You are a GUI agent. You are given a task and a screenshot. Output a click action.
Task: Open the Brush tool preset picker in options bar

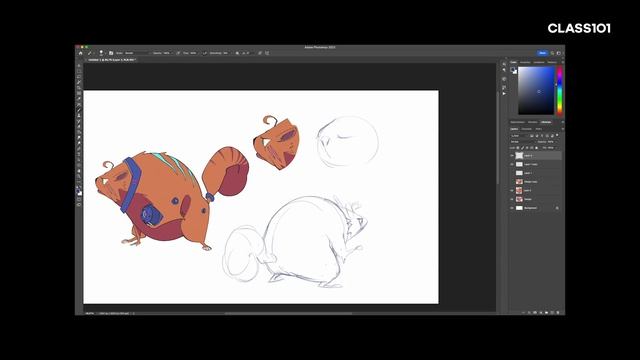coord(90,53)
